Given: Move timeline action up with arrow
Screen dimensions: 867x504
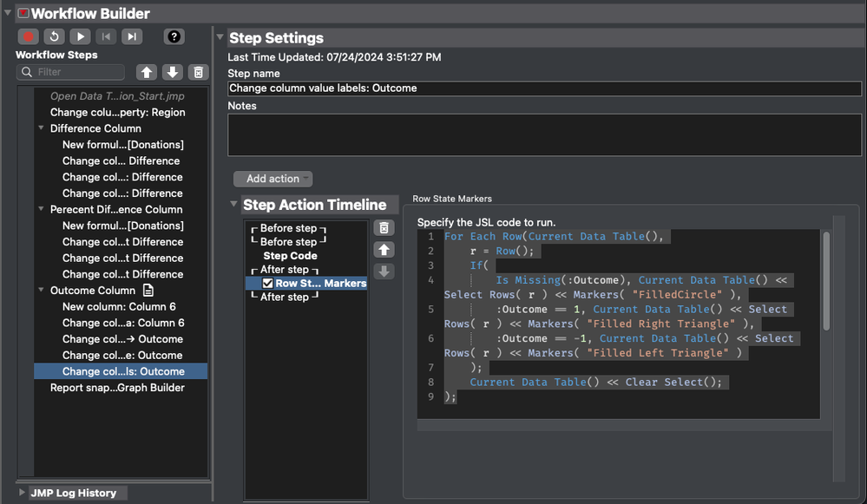Looking at the screenshot, I should pyautogui.click(x=384, y=250).
